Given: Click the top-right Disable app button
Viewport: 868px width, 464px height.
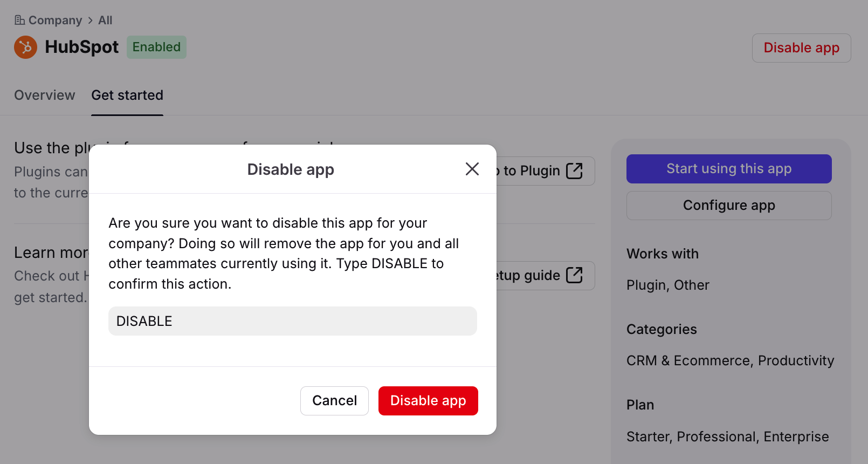Looking at the screenshot, I should click(x=801, y=48).
